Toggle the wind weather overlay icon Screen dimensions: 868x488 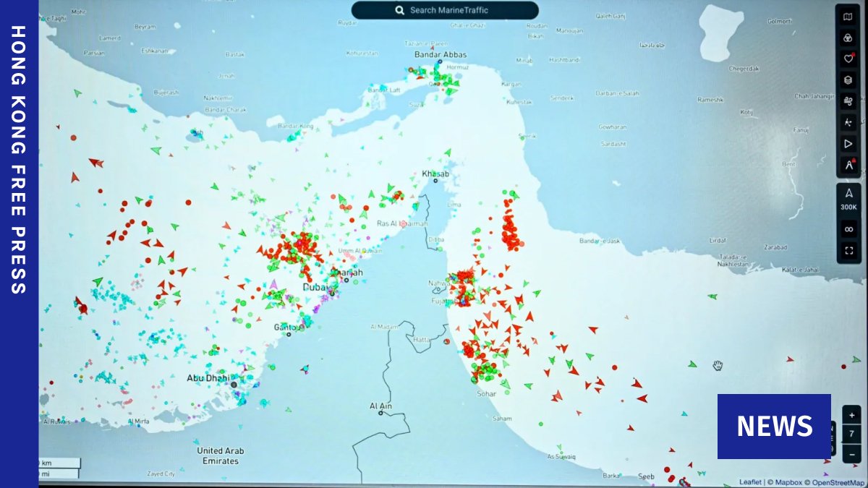click(x=848, y=101)
